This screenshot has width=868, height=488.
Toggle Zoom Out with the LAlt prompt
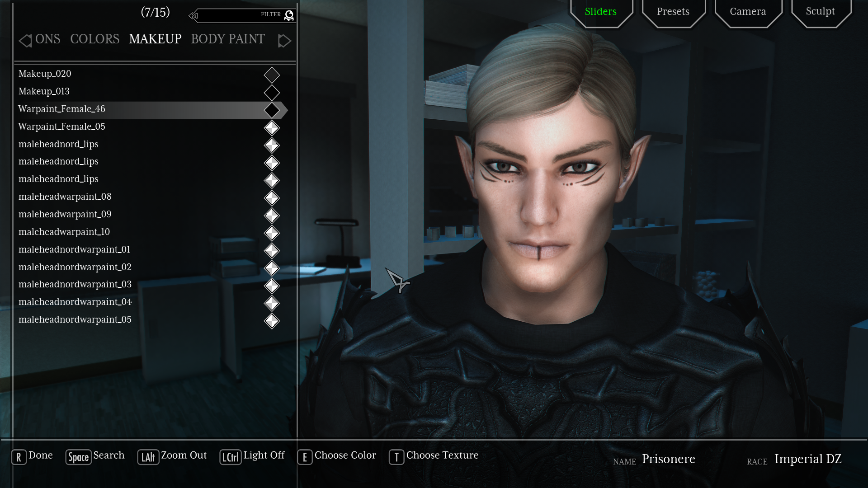point(148,457)
